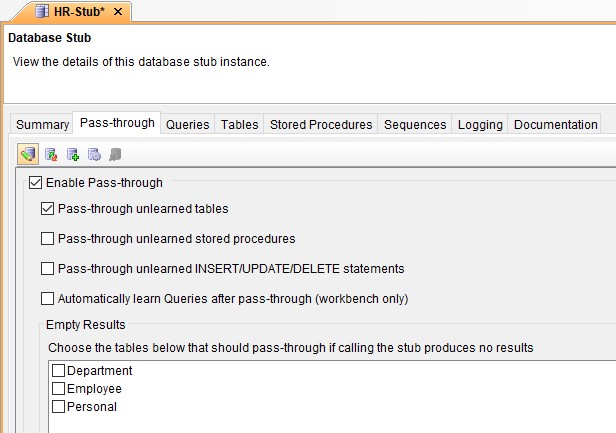Open the Queries tab
Viewport: 616px width, 433px height.
188,125
